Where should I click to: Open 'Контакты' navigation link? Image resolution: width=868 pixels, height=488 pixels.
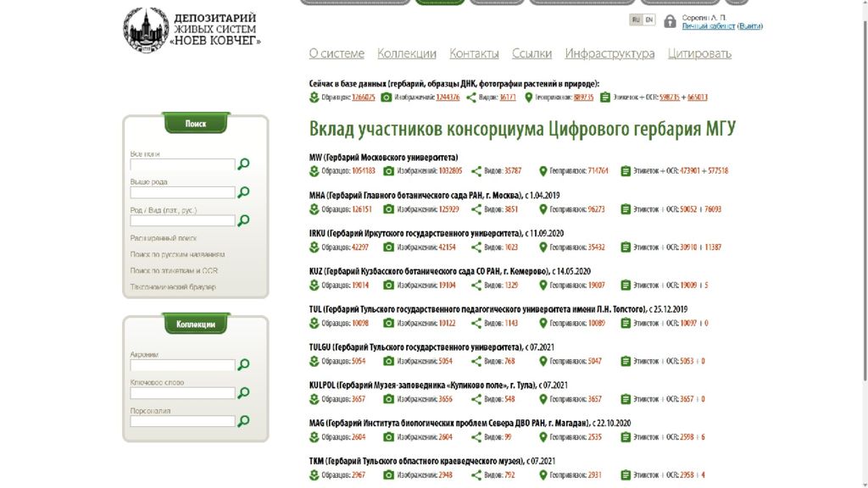(474, 53)
